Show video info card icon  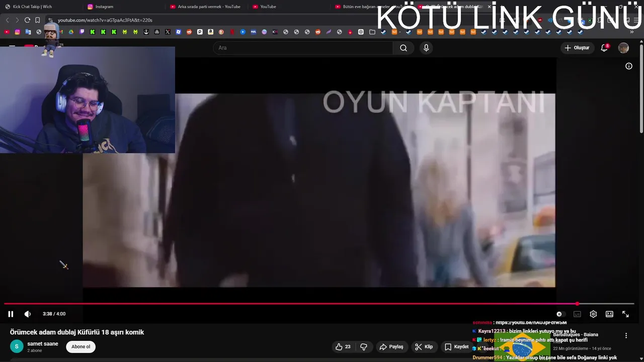[x=629, y=66]
